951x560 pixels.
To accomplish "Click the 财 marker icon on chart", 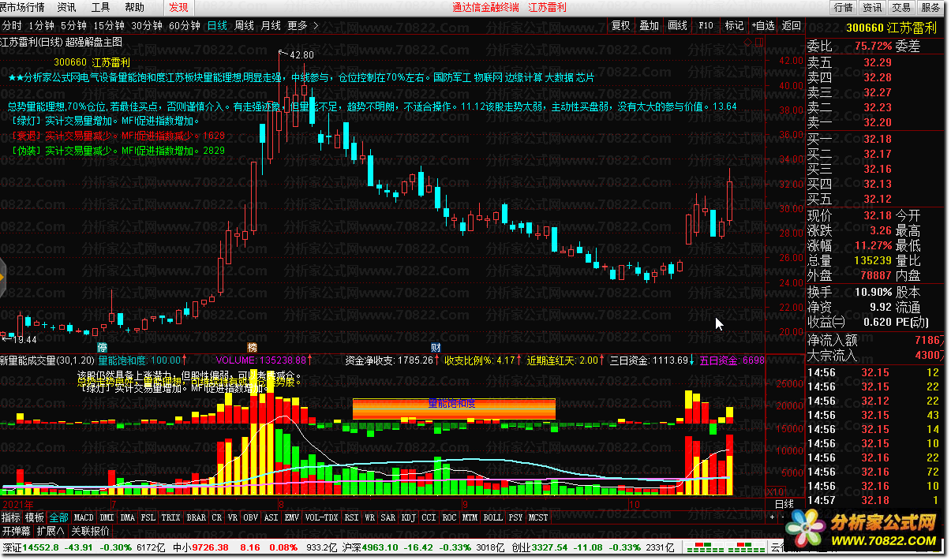I will [x=435, y=347].
